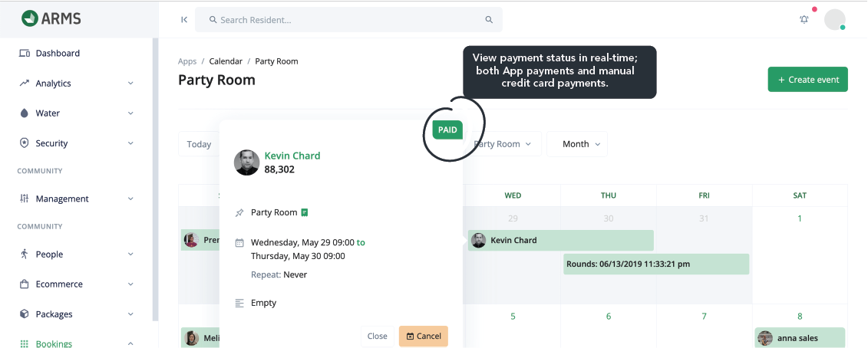The width and height of the screenshot is (868, 348).
Task: Click the Dashboard monitor icon
Action: [24, 53]
